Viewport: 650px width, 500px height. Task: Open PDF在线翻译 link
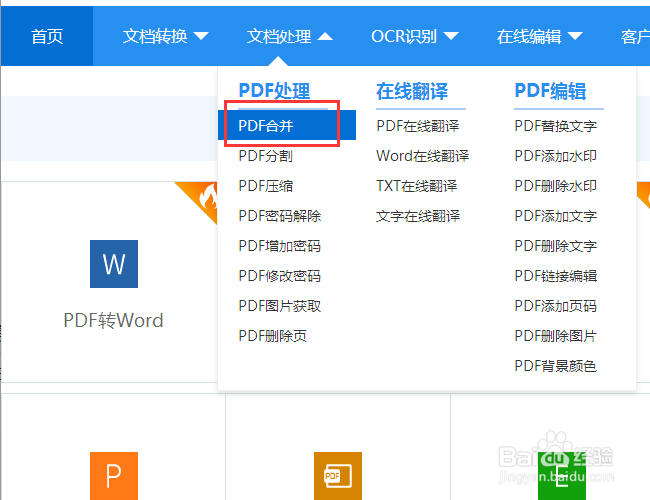(x=417, y=126)
